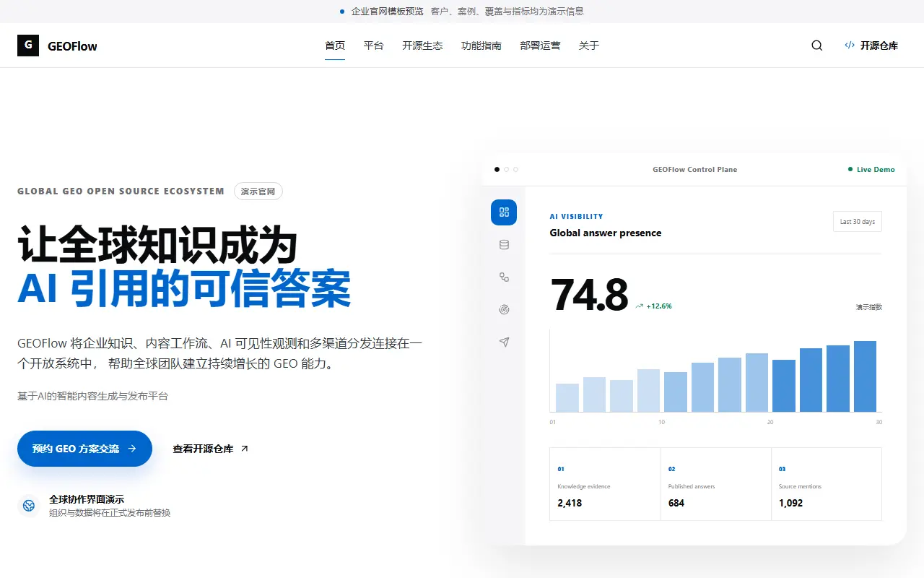Click the first leftmost chart bar

(567, 397)
